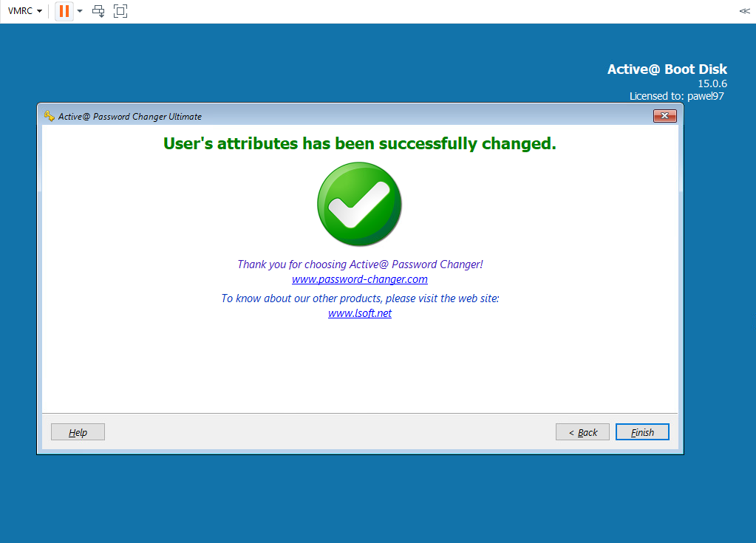The width and height of the screenshot is (756, 543).
Task: Open the VMRC dropdown menu
Action: coord(24,11)
